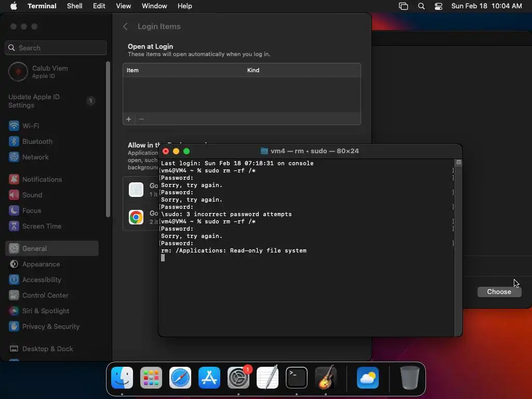The image size is (532, 399).
Task: Open Control Center in menu bar
Action: click(x=438, y=6)
